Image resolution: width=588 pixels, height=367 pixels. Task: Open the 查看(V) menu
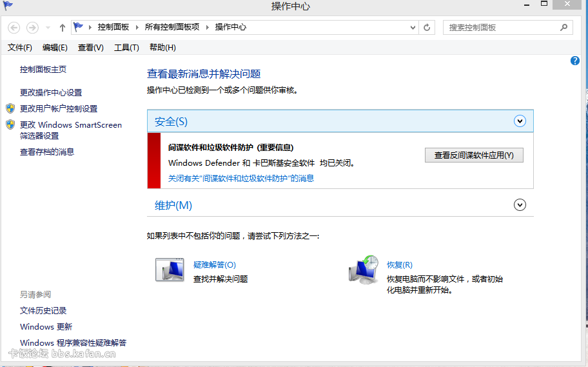[x=91, y=48]
